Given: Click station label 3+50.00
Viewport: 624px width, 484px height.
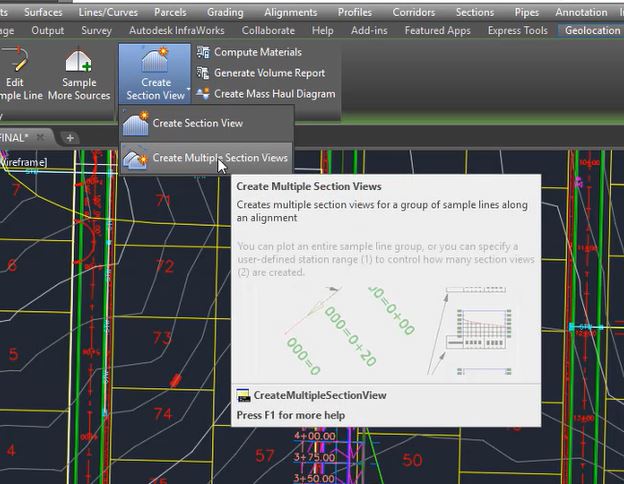Looking at the screenshot, I should tap(314, 478).
